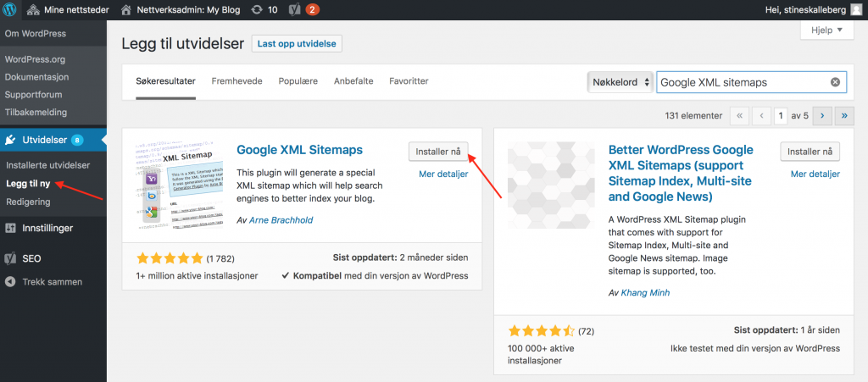Open the Nøkkelord search type dropdown
The width and height of the screenshot is (868, 382).
(620, 82)
